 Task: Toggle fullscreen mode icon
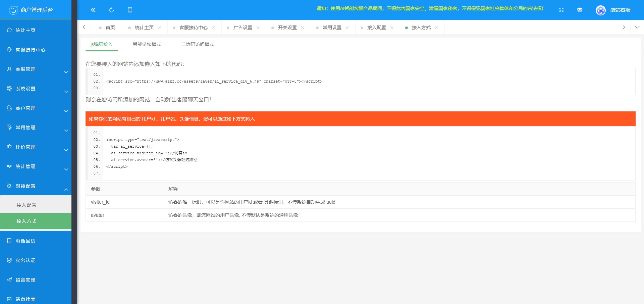pos(561,10)
